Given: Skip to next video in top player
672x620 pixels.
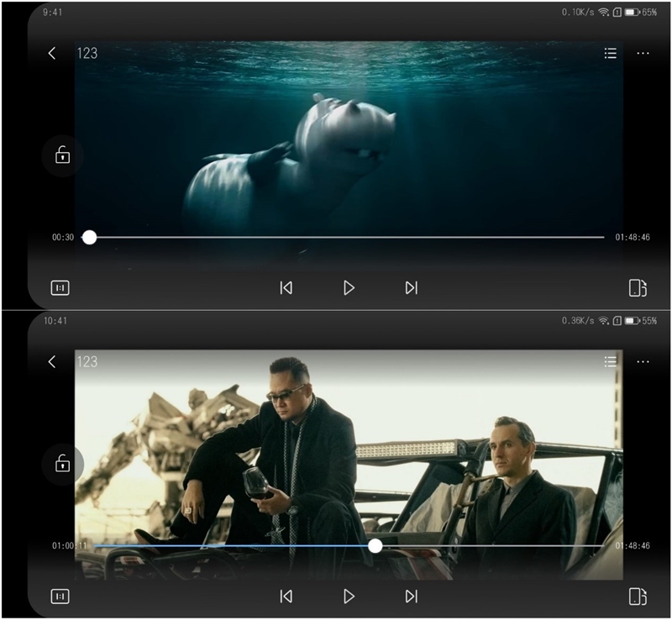Looking at the screenshot, I should point(411,288).
